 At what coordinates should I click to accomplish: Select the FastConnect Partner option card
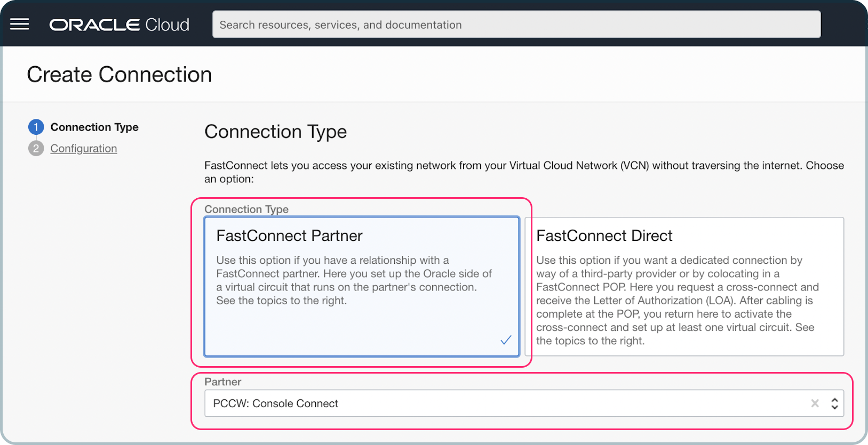tap(362, 286)
